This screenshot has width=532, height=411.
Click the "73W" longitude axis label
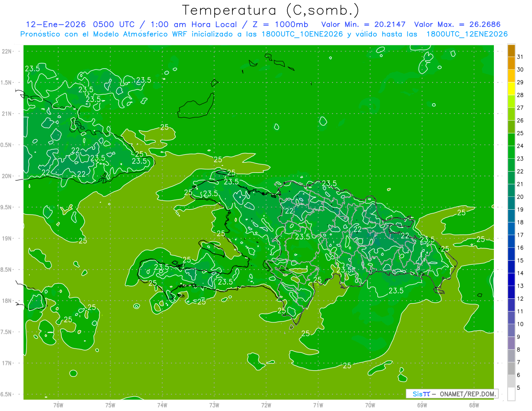coord(214,405)
